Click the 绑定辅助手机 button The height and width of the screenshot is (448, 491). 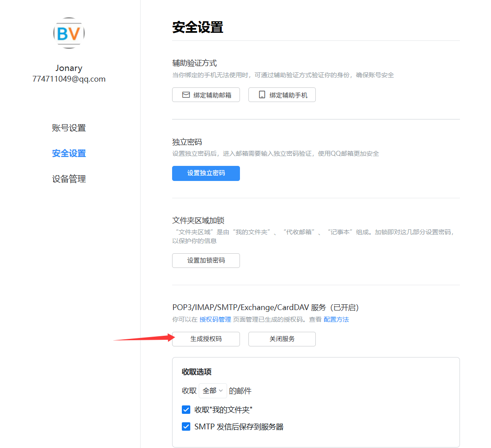coord(282,95)
